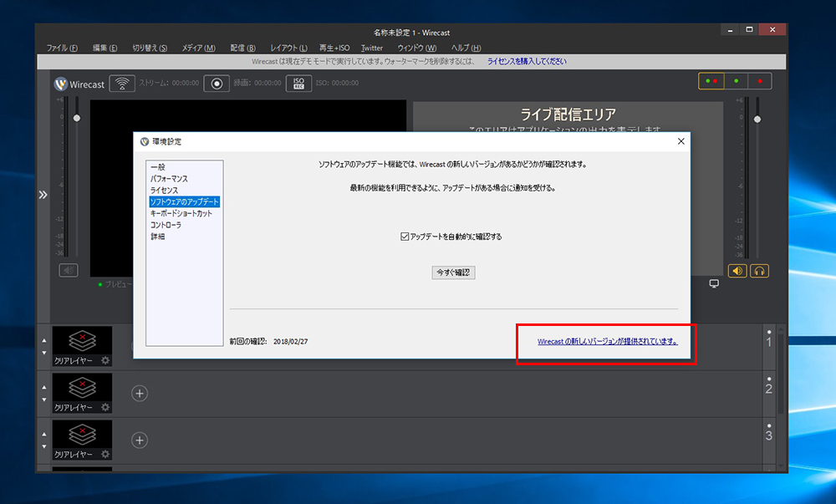836x504 pixels.
Task: Move layer 1 down with the down arrow
Action: click(44, 353)
